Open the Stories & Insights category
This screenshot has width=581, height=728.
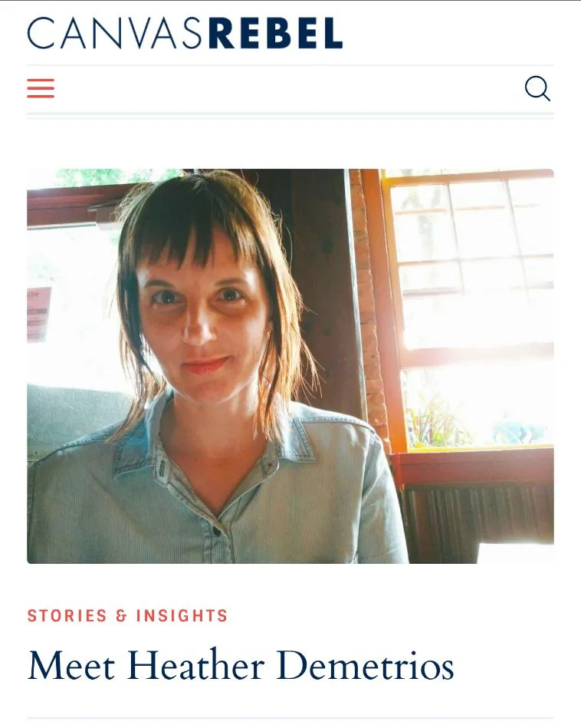127,616
